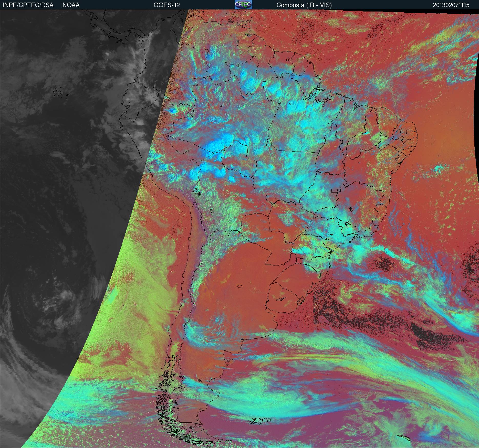The width and height of the screenshot is (479, 448).
Task: Click the CPTEC logo in header
Action: click(243, 5)
